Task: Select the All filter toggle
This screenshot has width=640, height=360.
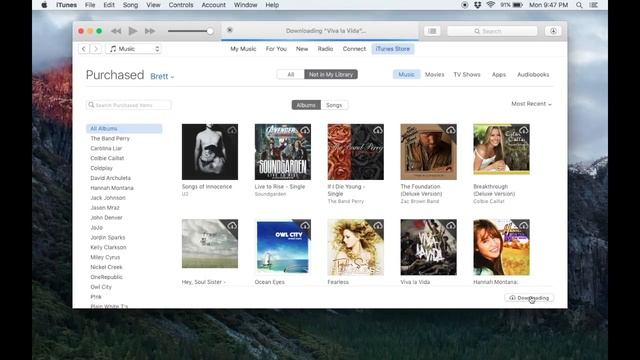Action: [x=291, y=74]
